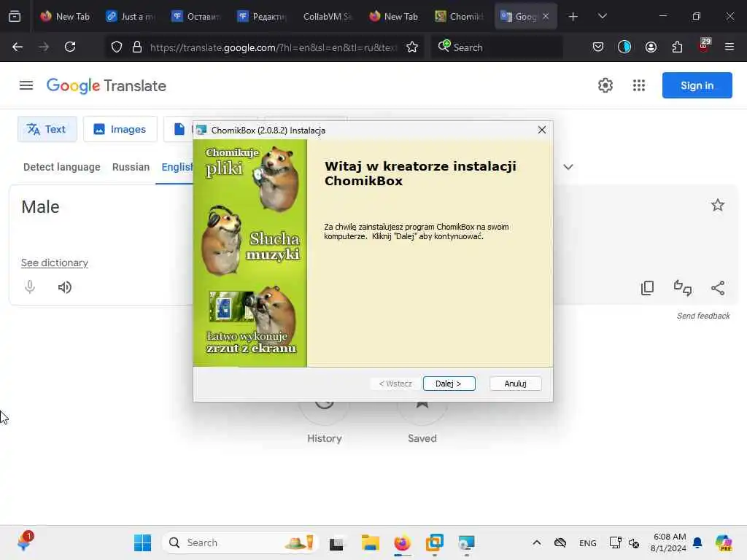Viewport: 747px width, 560px height.
Task: Open Saved translations
Action: [x=422, y=438]
